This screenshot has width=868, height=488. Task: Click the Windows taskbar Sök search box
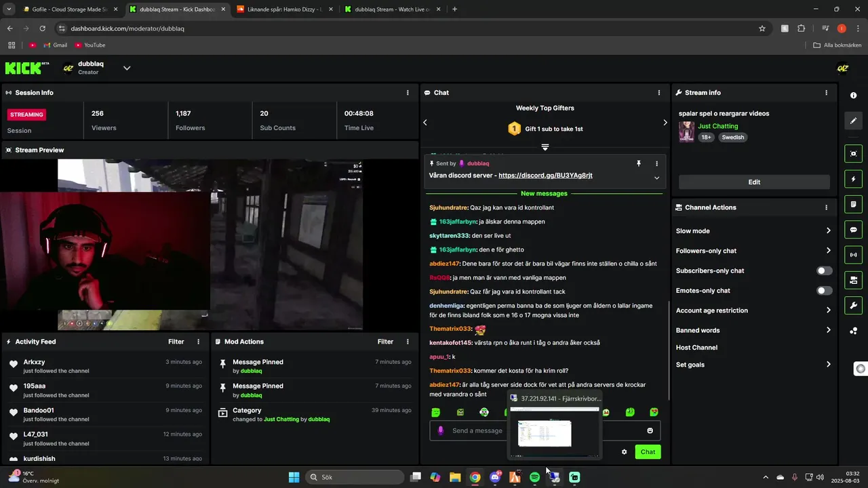point(355,477)
